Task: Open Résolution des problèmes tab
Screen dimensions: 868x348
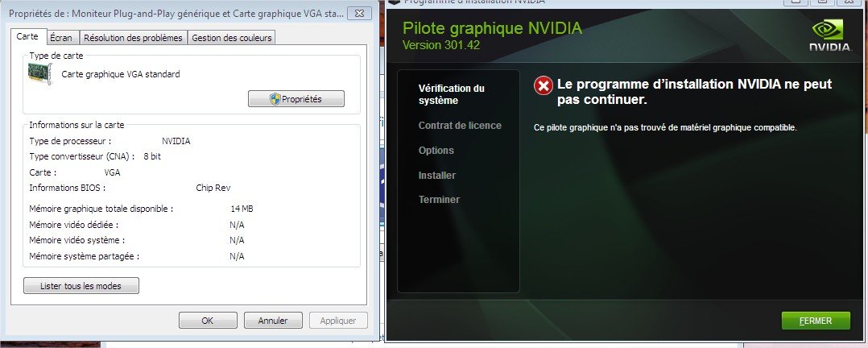Action: [x=134, y=38]
